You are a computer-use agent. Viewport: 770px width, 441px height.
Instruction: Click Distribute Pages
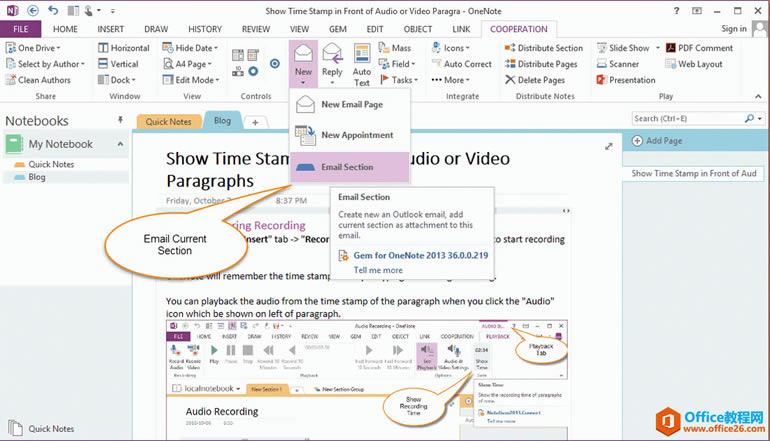tap(541, 64)
